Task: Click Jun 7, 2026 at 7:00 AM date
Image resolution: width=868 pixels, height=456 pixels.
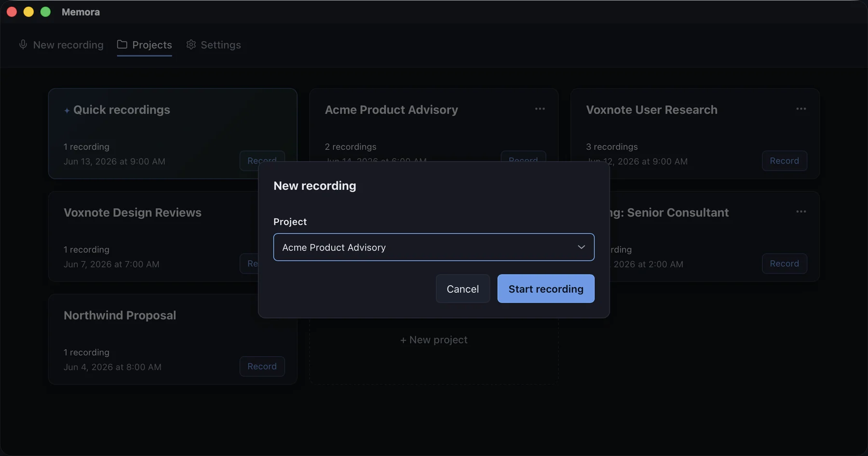Action: pos(111,264)
